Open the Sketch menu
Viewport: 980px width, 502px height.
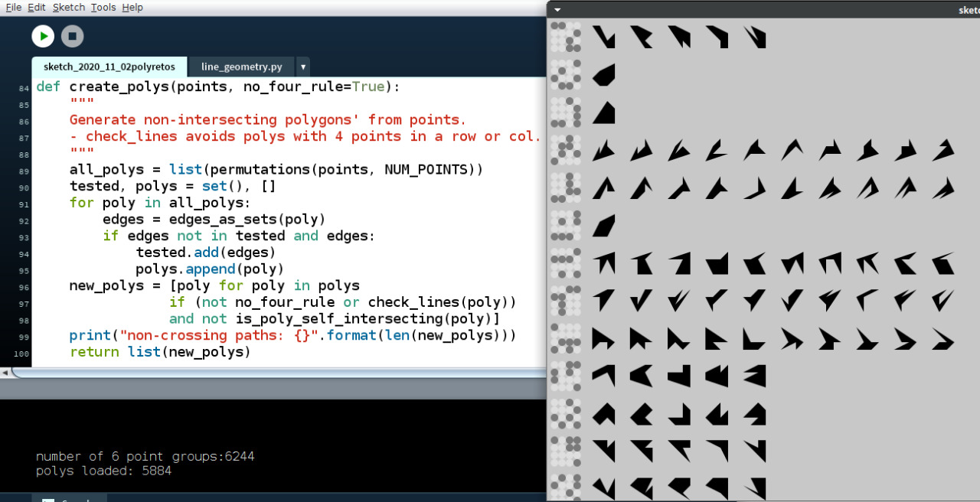[69, 7]
